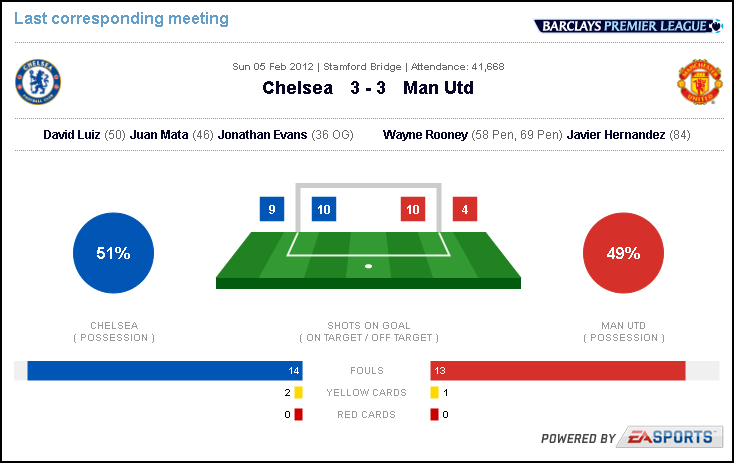Click Man Utd's red card icon
This screenshot has height=463, width=734.
pos(434,414)
